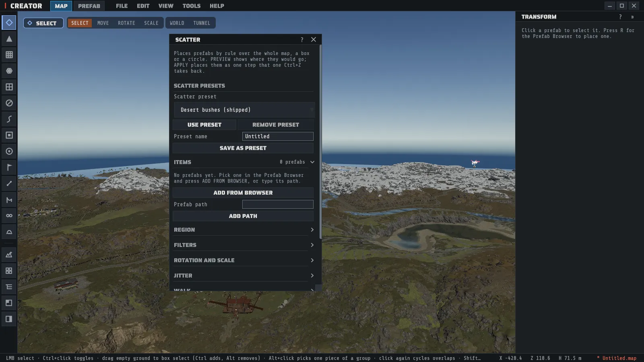Click the help question mark in Scatter dialog
Image resolution: width=644 pixels, height=362 pixels.
click(302, 39)
